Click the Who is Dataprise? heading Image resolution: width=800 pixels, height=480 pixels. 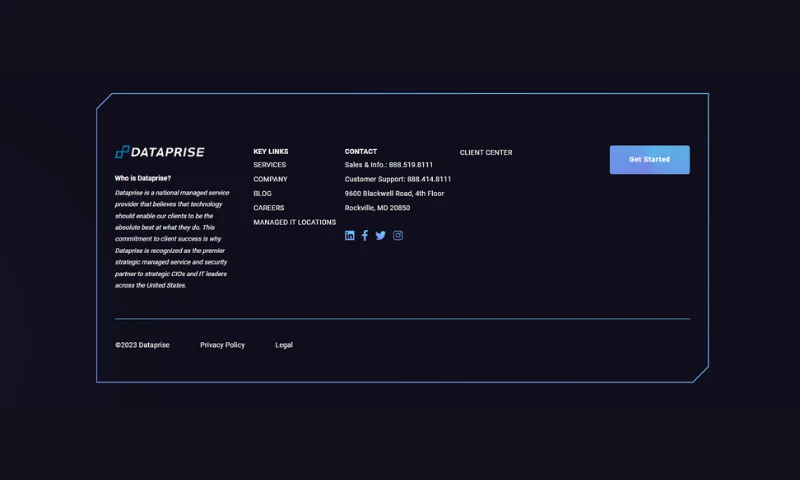(143, 178)
